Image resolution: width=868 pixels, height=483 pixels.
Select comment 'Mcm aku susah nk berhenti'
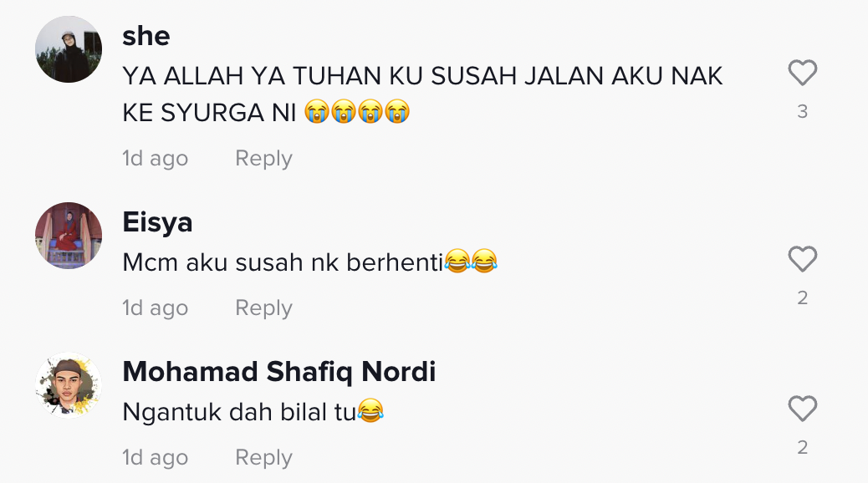283,262
